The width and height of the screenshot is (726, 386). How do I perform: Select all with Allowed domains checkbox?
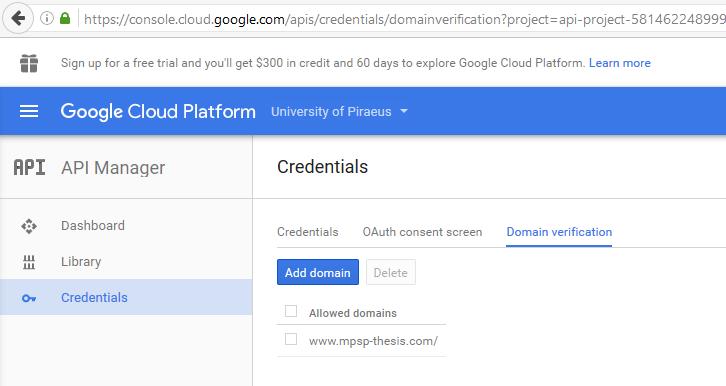coord(291,311)
